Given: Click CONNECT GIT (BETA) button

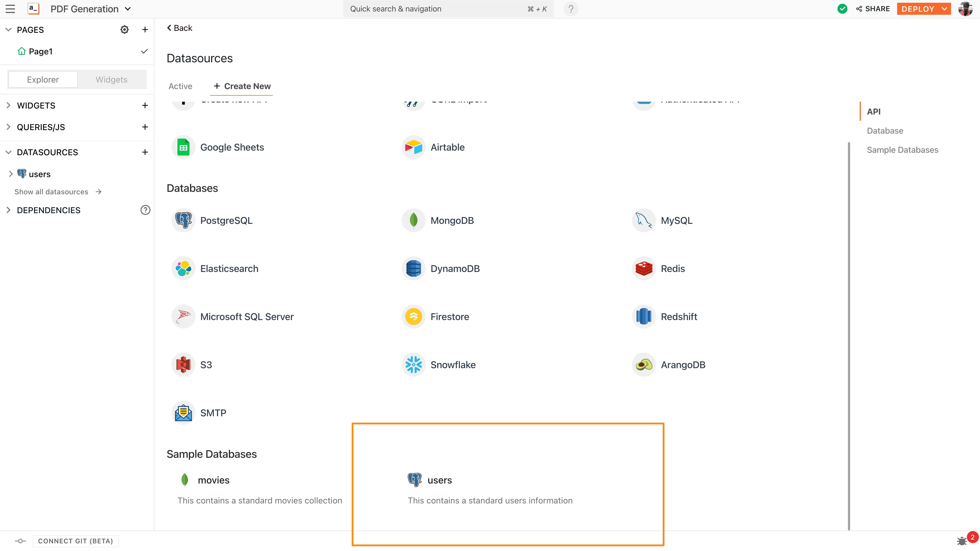Looking at the screenshot, I should pos(75,541).
